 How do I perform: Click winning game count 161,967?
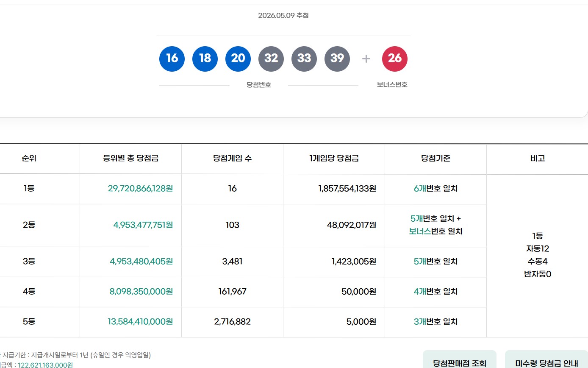pyautogui.click(x=232, y=292)
